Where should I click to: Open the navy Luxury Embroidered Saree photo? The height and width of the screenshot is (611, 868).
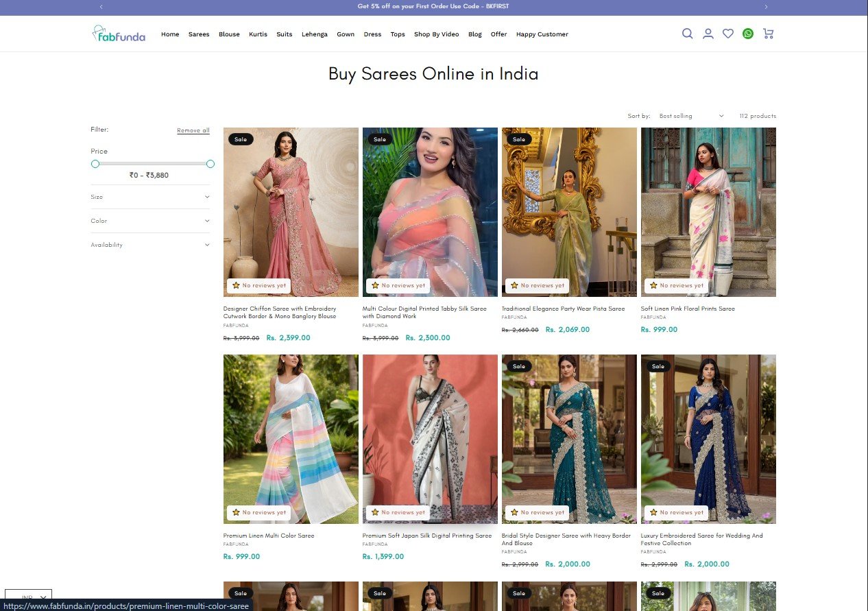(x=708, y=439)
